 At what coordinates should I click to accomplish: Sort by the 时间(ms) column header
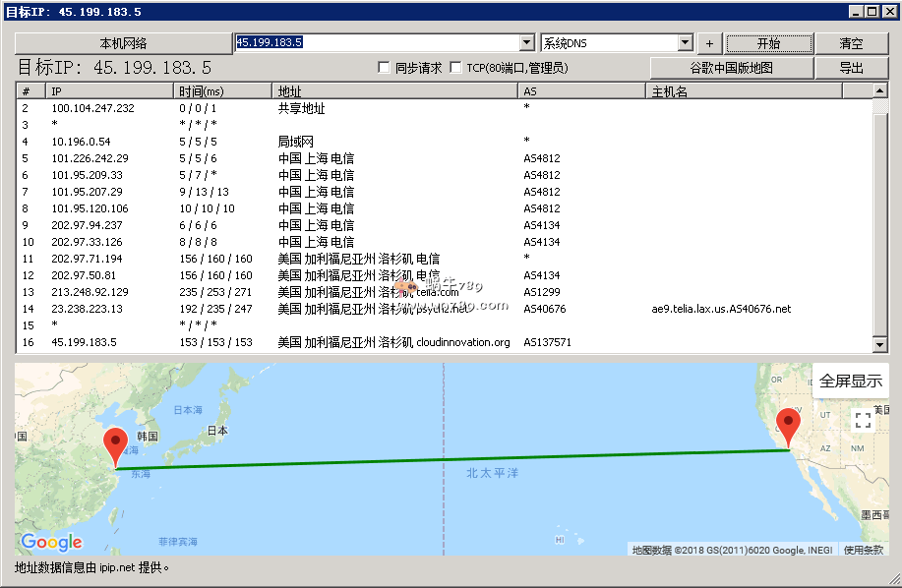pyautogui.click(x=222, y=91)
